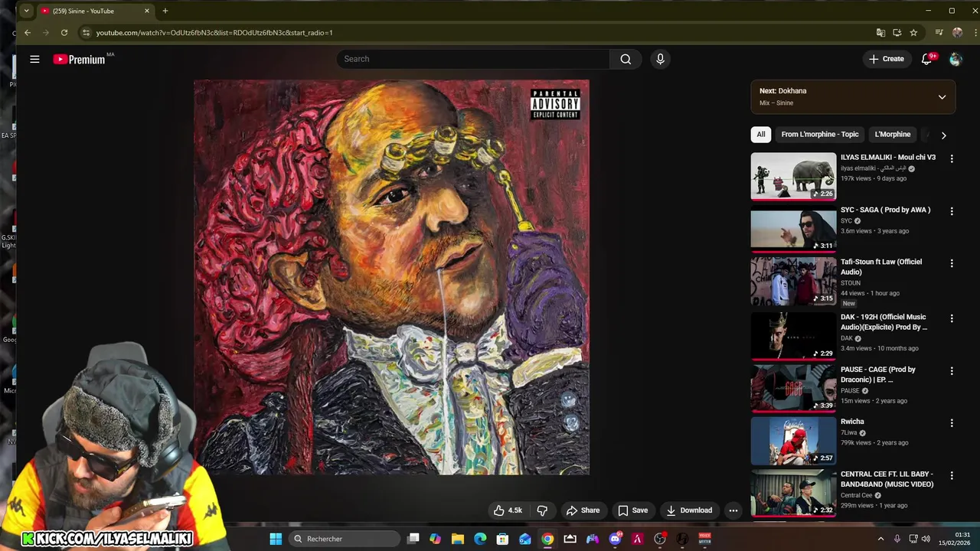The height and width of the screenshot is (551, 980).
Task: Open Chrome tab search dropdown
Action: (x=26, y=11)
